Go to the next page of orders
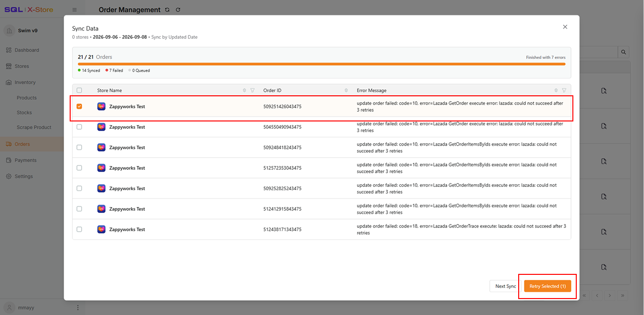The image size is (644, 315). tap(610, 295)
